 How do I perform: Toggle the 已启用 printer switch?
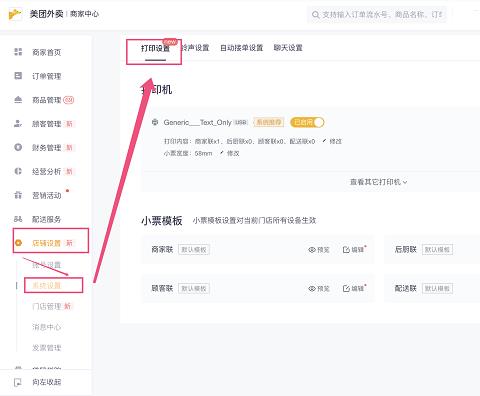[x=307, y=122]
